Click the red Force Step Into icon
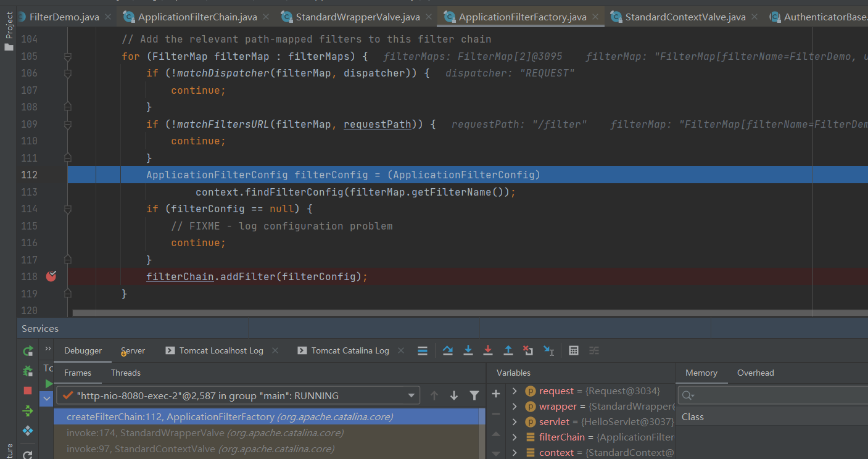 coord(488,350)
